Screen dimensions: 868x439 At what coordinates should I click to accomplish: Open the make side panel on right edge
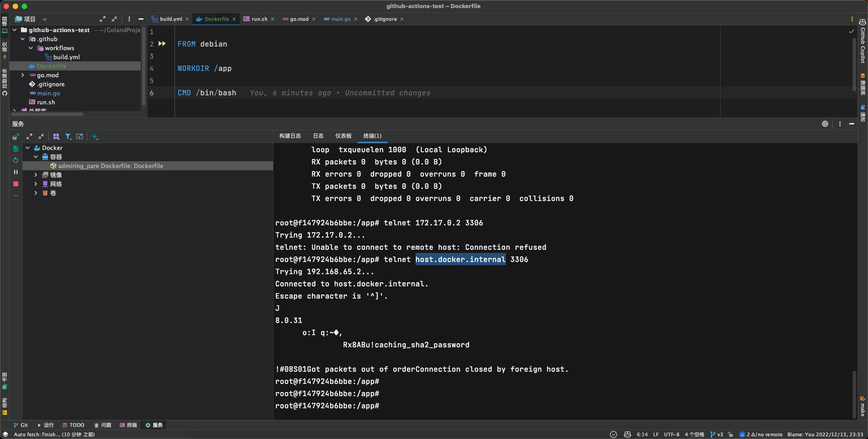tap(863, 406)
